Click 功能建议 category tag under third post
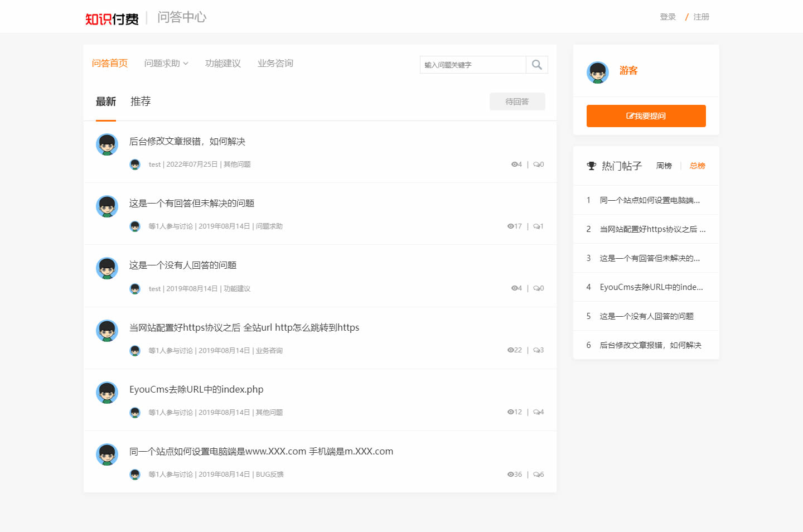 (237, 289)
